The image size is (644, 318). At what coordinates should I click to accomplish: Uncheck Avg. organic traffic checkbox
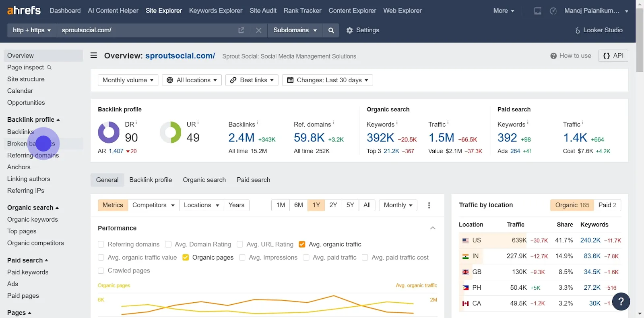pos(302,244)
